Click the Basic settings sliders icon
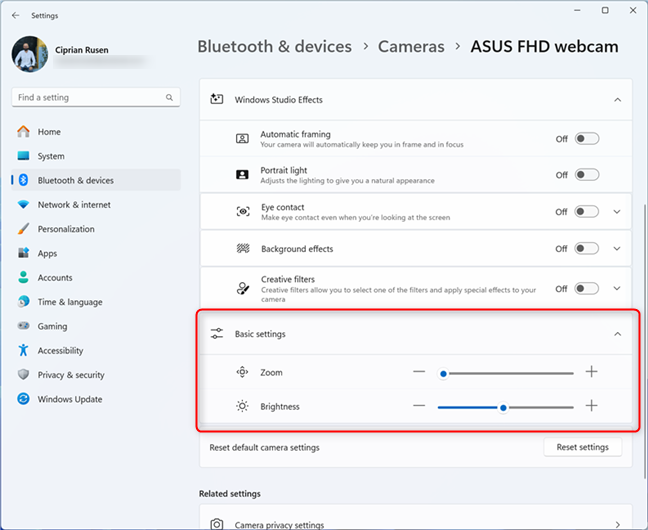The height and width of the screenshot is (530, 648). (x=217, y=334)
